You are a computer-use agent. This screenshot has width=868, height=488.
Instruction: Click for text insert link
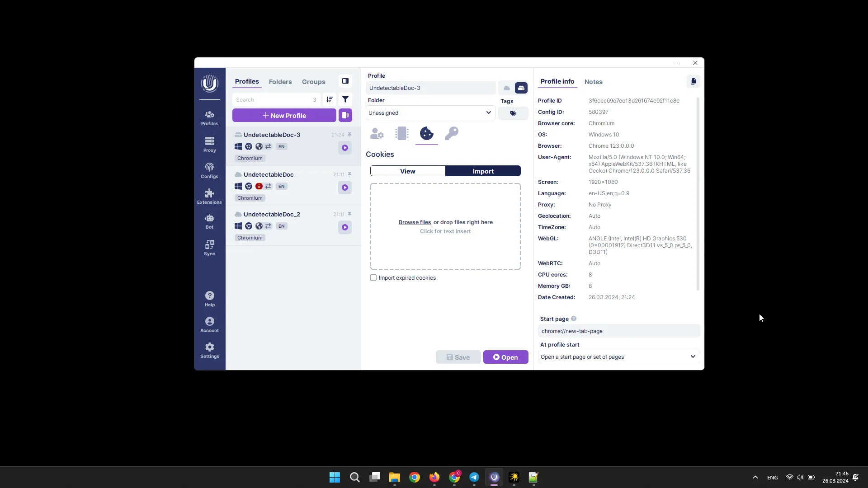[x=445, y=231]
